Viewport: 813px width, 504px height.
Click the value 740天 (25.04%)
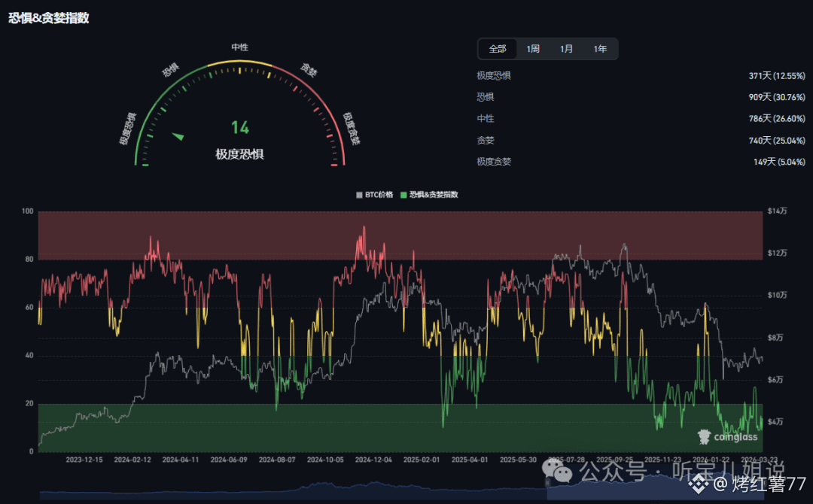click(777, 141)
